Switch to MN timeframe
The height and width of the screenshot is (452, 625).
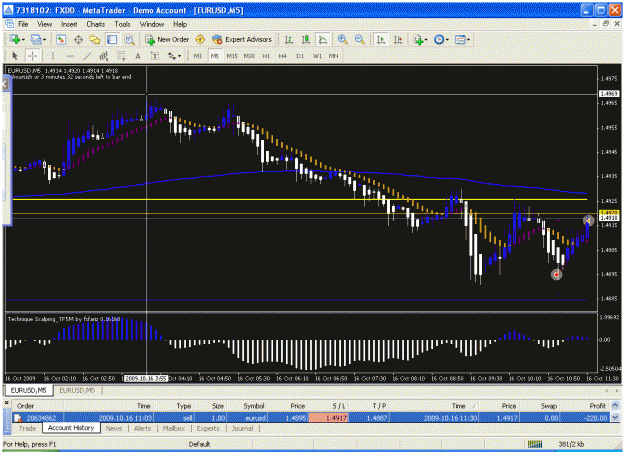(334, 56)
